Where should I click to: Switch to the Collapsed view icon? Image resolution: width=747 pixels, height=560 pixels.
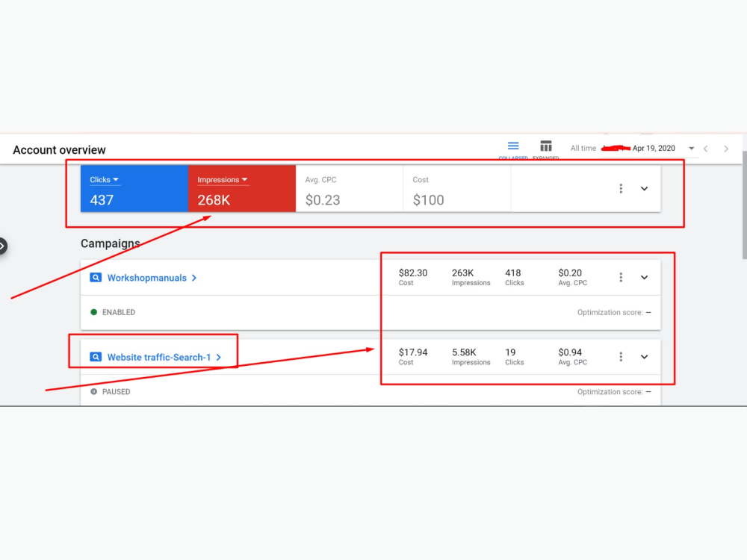[513, 146]
